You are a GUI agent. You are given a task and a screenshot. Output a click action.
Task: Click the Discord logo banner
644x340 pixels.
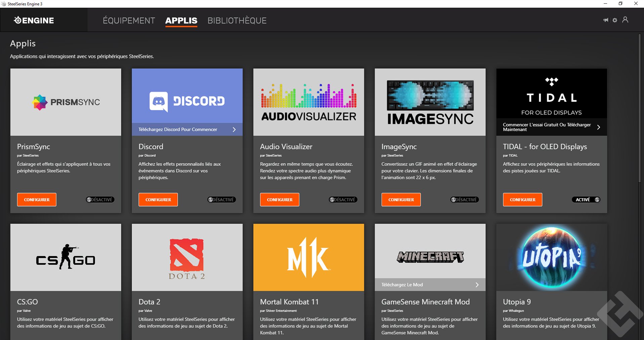187,96
